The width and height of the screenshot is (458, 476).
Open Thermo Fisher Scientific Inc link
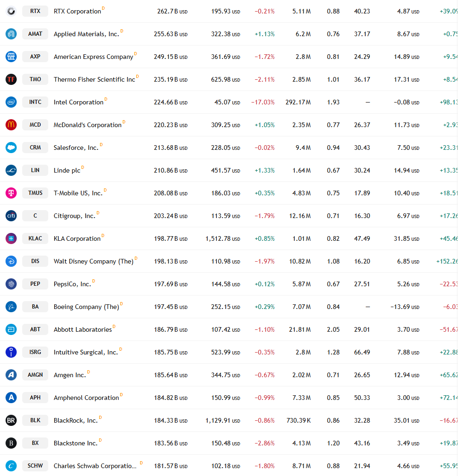pyautogui.click(x=94, y=79)
